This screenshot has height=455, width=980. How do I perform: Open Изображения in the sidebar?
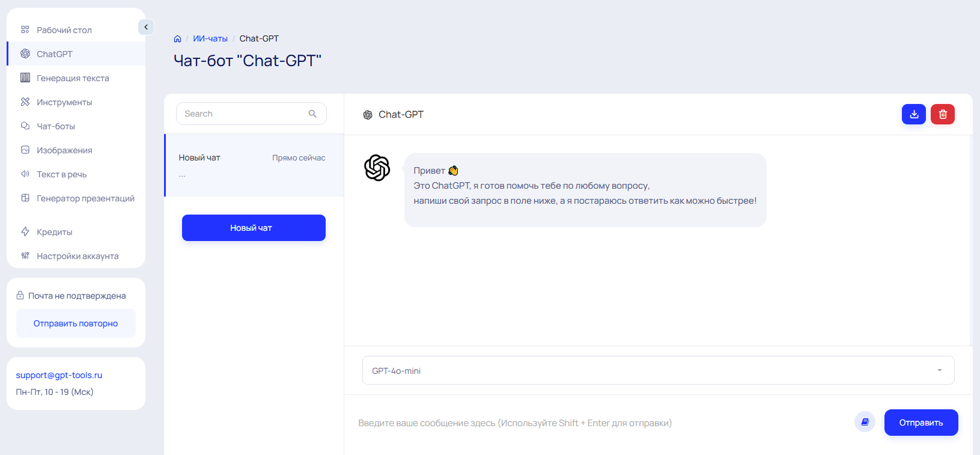(64, 150)
